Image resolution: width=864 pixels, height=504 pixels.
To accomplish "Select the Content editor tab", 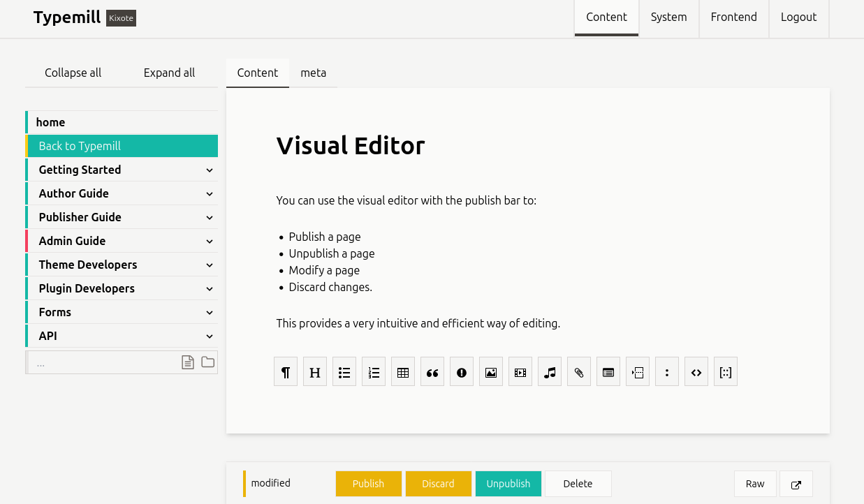I will click(258, 73).
